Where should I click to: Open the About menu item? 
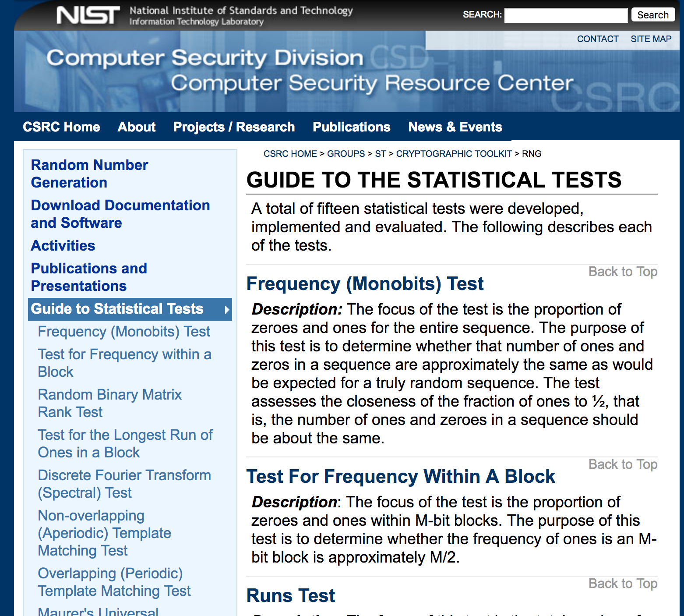(x=137, y=127)
